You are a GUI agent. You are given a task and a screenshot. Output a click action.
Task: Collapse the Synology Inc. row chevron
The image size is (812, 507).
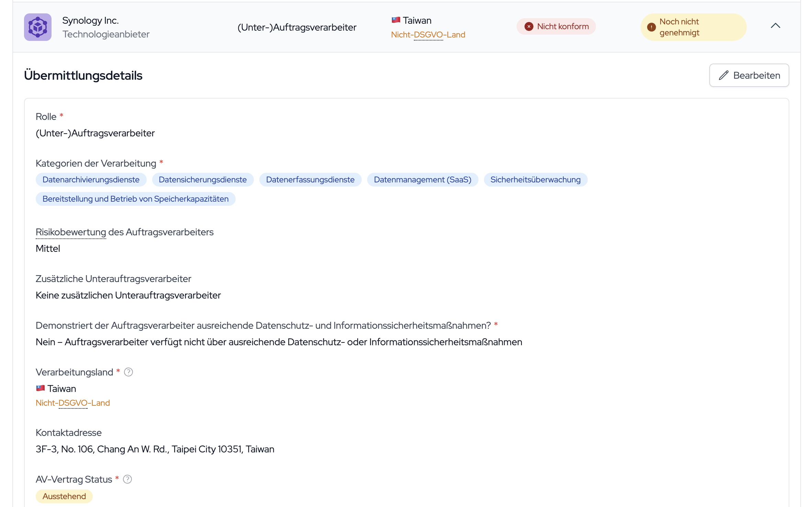coord(775,26)
